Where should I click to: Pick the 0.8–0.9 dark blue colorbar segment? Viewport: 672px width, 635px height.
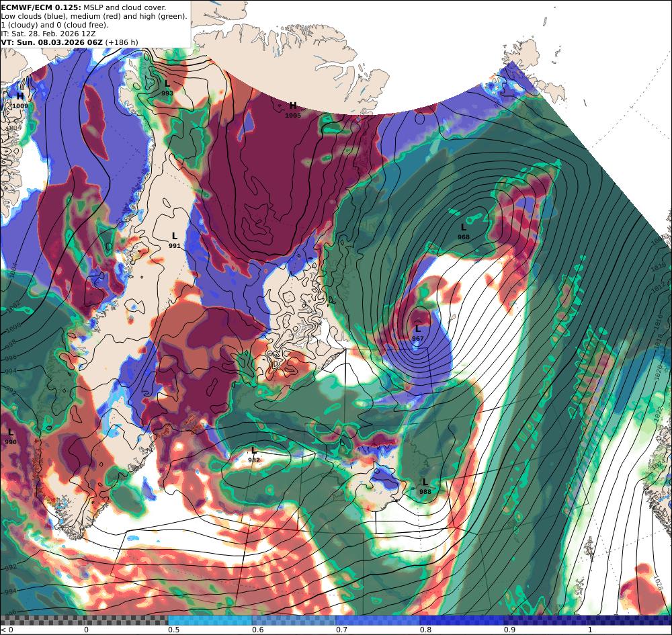click(x=462, y=620)
